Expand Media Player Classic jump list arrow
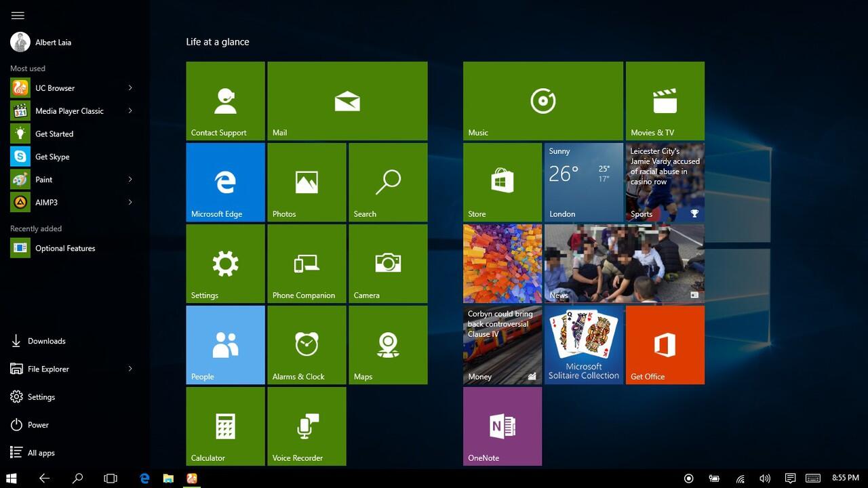 pyautogui.click(x=130, y=111)
